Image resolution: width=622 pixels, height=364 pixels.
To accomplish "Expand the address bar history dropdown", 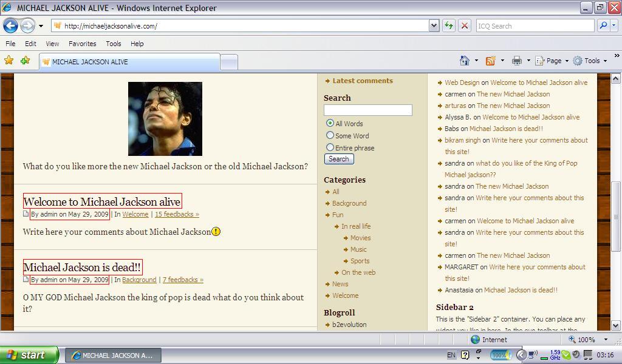I will [434, 25].
